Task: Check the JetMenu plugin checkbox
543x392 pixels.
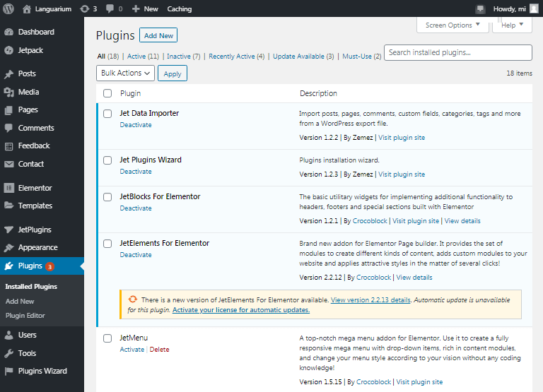Action: pos(107,338)
